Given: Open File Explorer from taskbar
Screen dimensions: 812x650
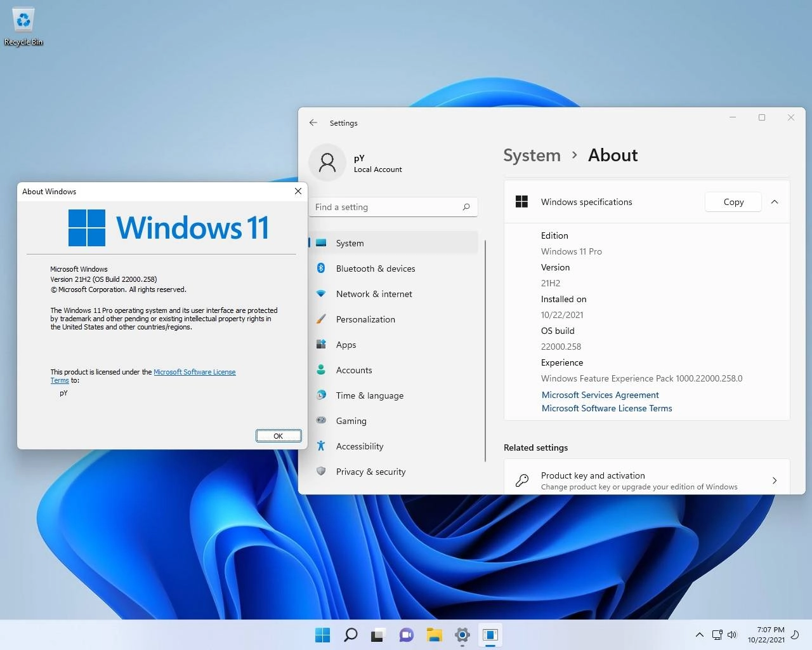Looking at the screenshot, I should (x=434, y=635).
